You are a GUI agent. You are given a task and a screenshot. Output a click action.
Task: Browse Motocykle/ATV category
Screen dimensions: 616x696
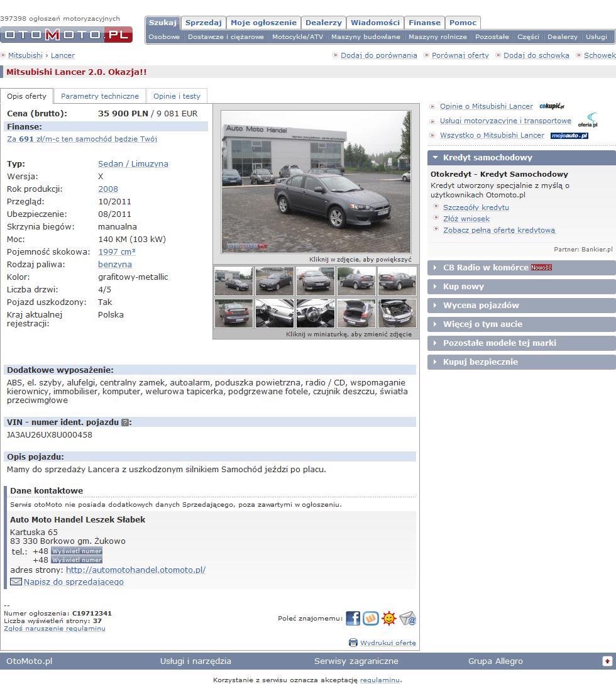click(298, 37)
